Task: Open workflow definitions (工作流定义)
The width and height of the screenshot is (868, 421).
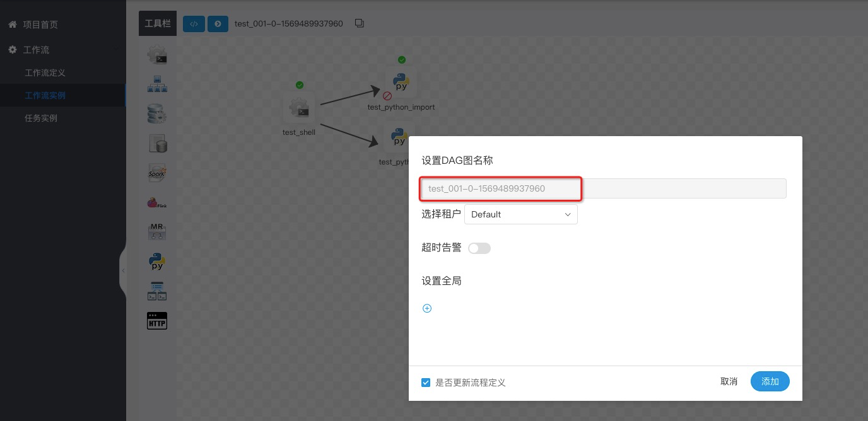Action: pyautogui.click(x=45, y=72)
